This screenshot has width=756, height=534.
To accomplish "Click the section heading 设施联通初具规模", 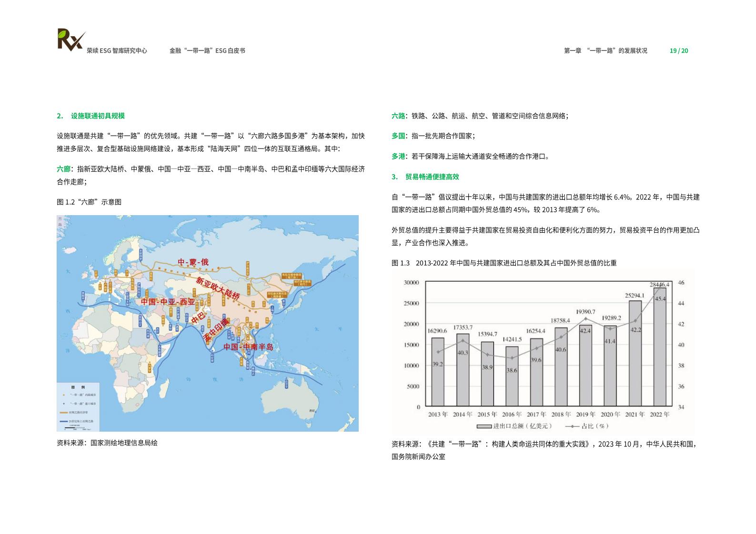I will point(98,116).
